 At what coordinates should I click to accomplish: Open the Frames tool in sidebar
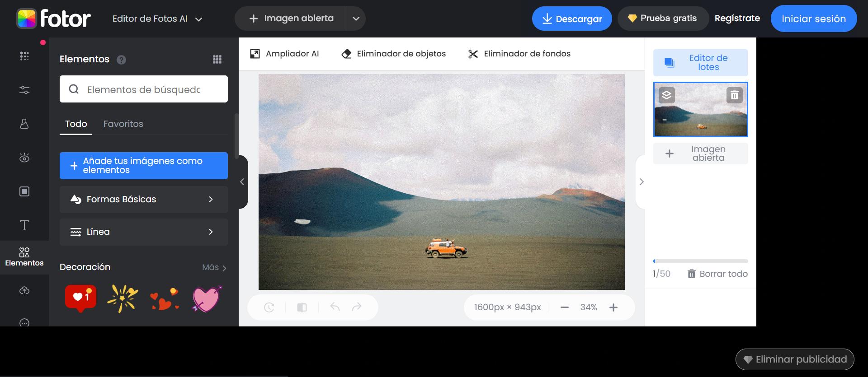[24, 191]
